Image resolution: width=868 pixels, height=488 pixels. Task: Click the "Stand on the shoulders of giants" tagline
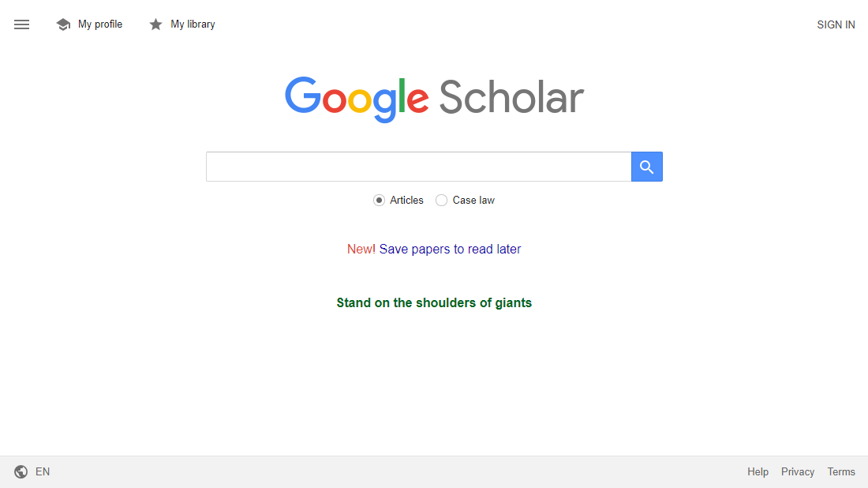[x=434, y=302]
